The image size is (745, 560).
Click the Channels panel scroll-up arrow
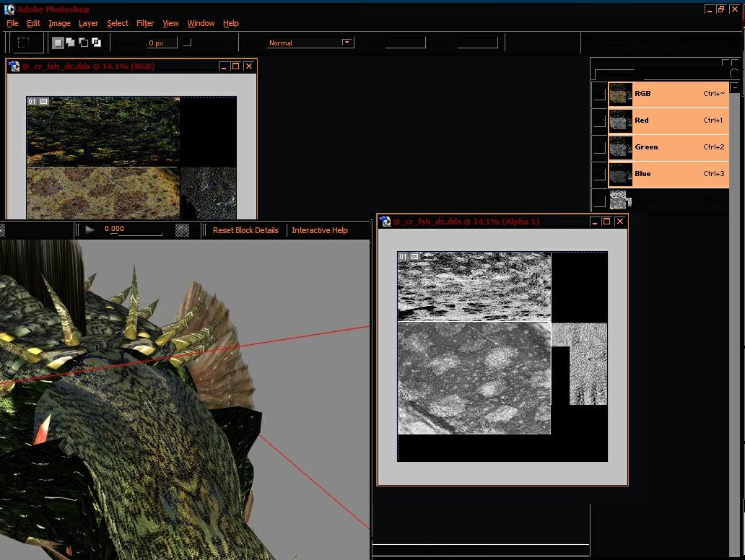tap(735, 87)
